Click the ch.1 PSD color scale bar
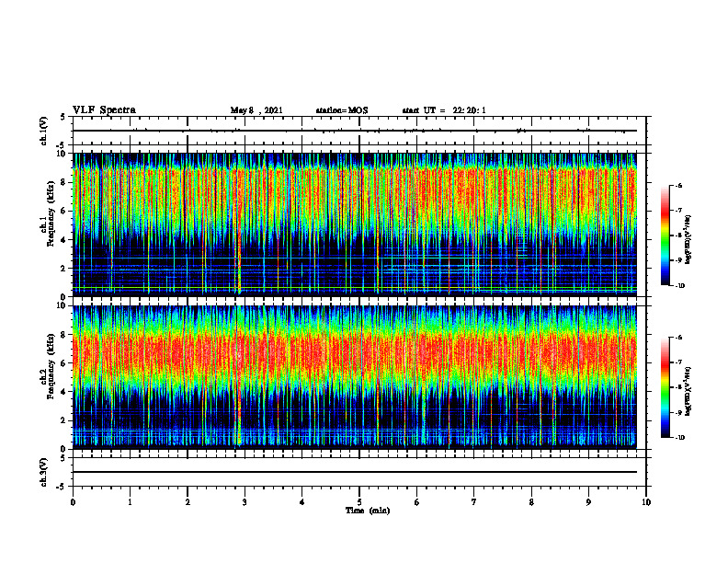This screenshot has height=563, width=728. 665,236
